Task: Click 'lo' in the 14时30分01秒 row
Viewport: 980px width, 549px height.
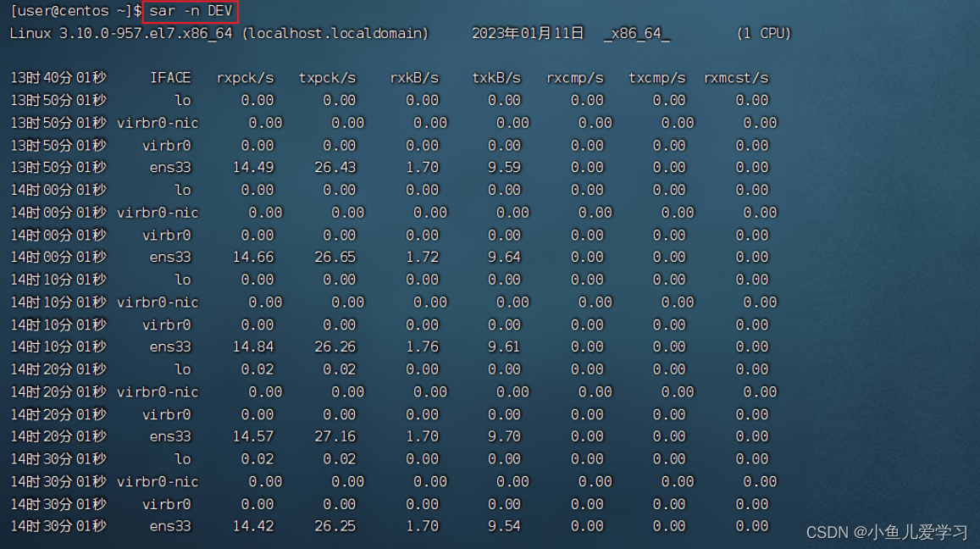Action: [182, 459]
